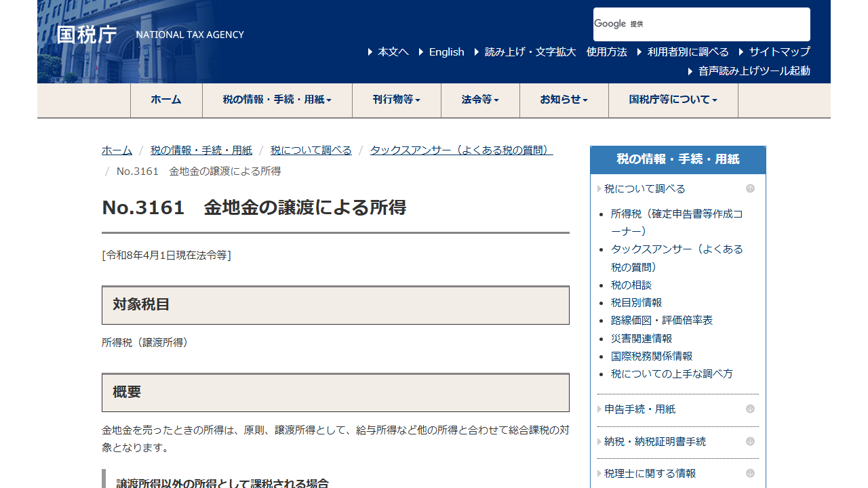Click the 税について調べる breadcrumb link
This screenshot has width=868, height=488.
click(311, 150)
